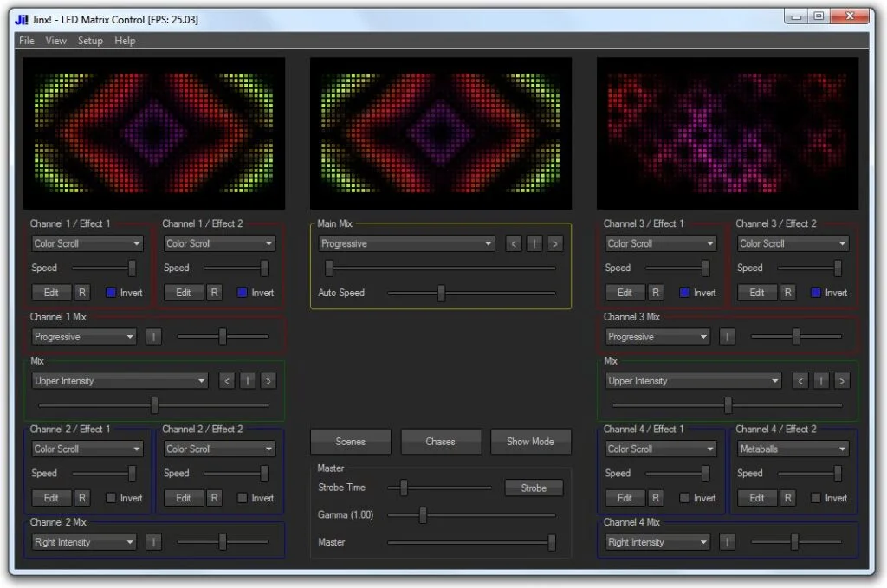The width and height of the screenshot is (887, 588).
Task: Click the Channel 2 Mix center reset button
Action: pyautogui.click(x=153, y=542)
